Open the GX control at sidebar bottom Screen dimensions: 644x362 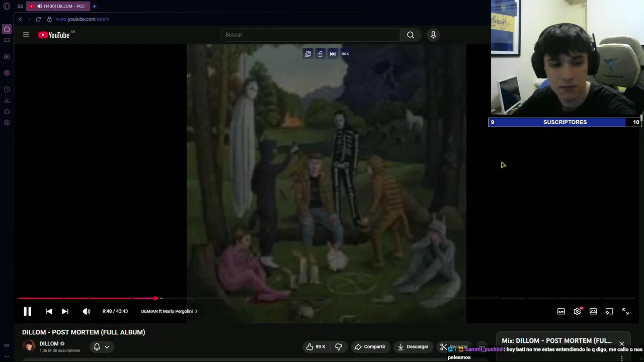coord(7,345)
